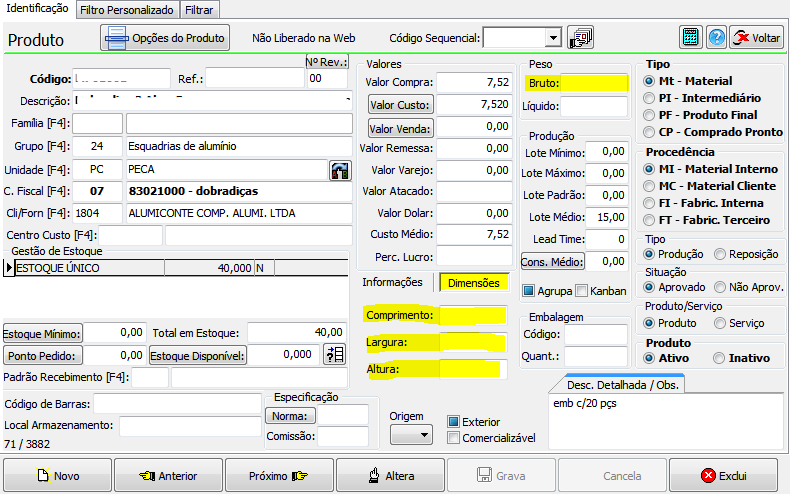
Task: Click the icon next to Código Sequencial dropdown
Action: point(581,38)
